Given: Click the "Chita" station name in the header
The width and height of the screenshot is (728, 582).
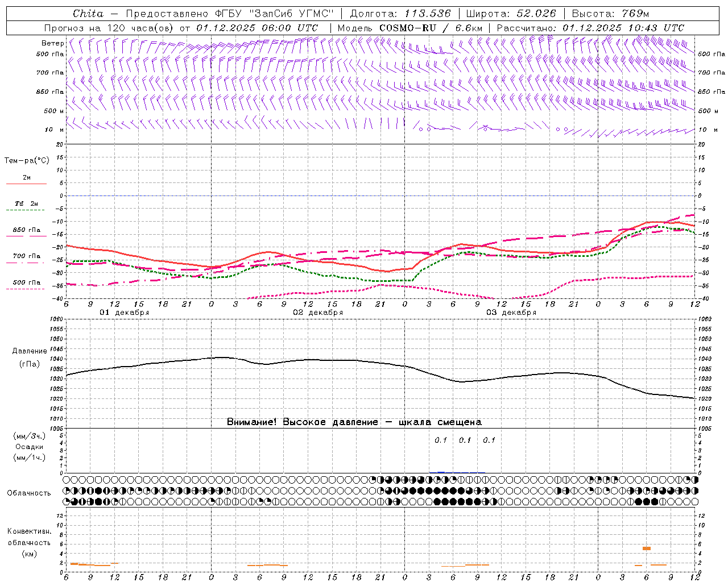Looking at the screenshot, I should click(x=88, y=14).
